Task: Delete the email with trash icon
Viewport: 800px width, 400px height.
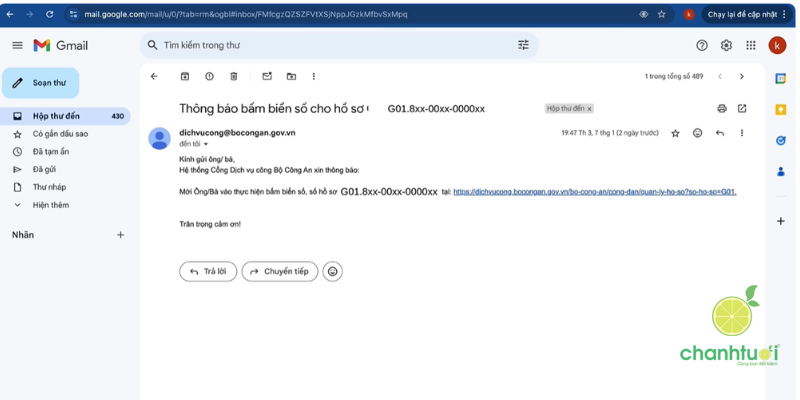Action: tap(234, 76)
